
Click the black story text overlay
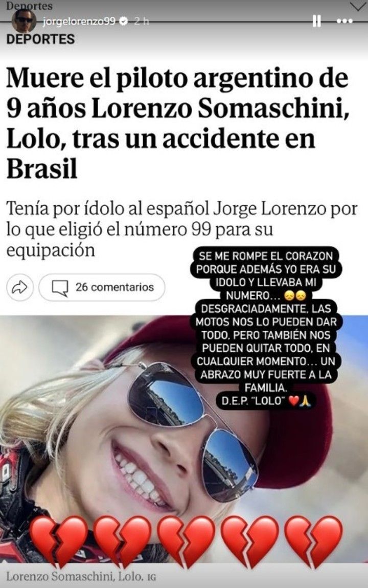[x=266, y=328]
